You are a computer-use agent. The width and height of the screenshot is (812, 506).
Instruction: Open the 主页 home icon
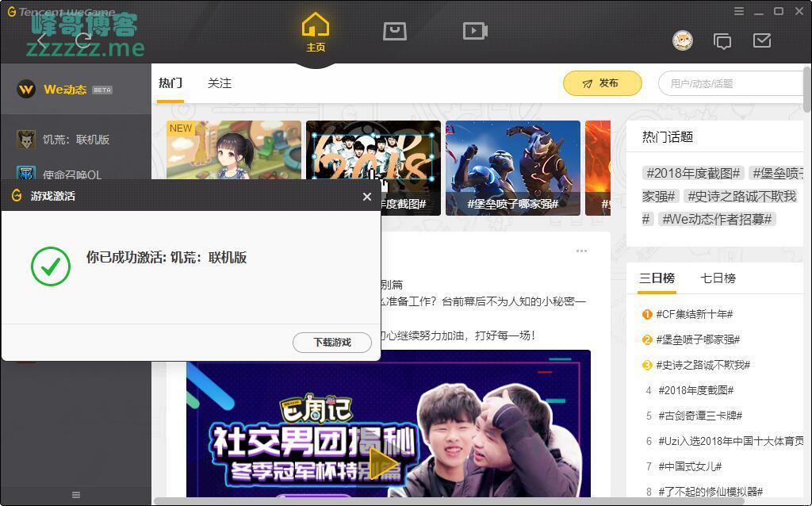(x=316, y=32)
